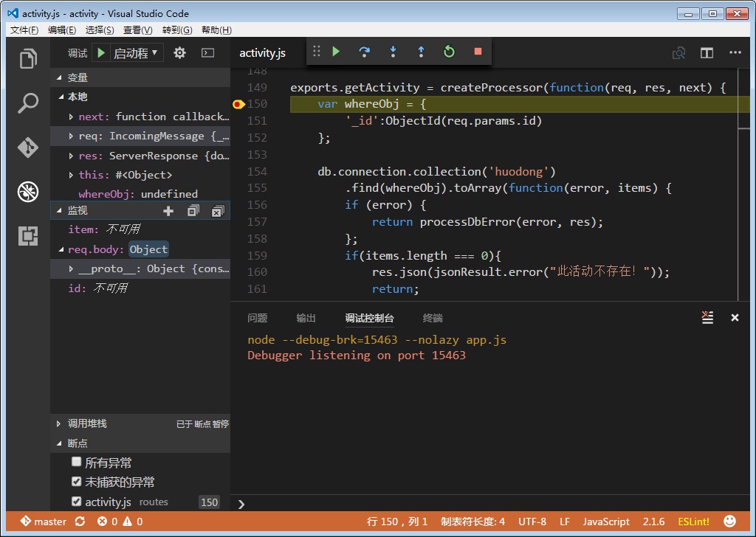
Task: Expand the res ServerResponse variable
Action: tap(71, 156)
